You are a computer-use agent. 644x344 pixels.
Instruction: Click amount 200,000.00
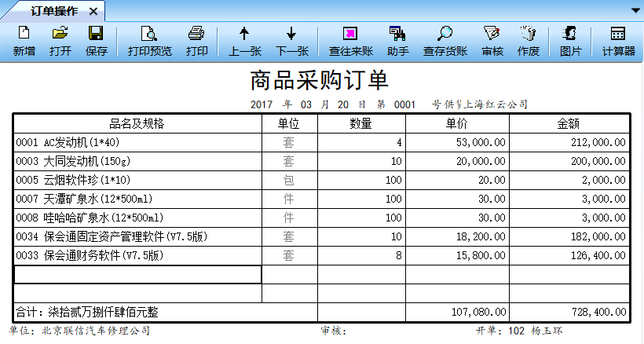tap(569, 161)
